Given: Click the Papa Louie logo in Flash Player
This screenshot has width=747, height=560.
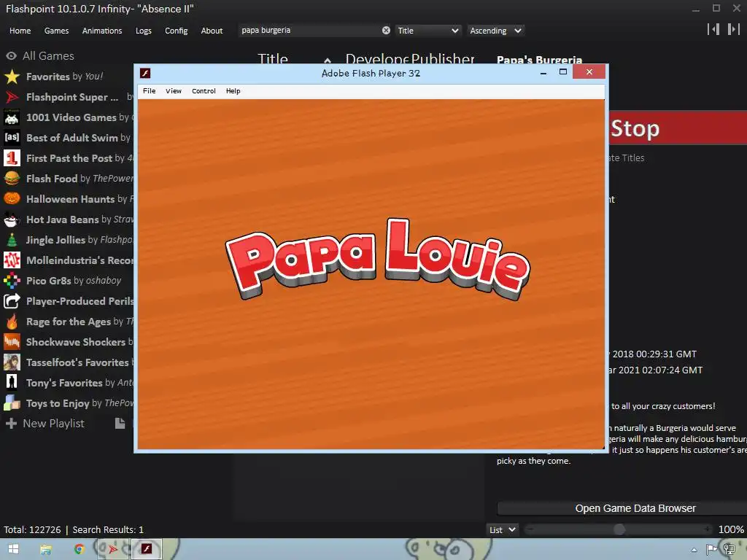Looking at the screenshot, I should 377,259.
